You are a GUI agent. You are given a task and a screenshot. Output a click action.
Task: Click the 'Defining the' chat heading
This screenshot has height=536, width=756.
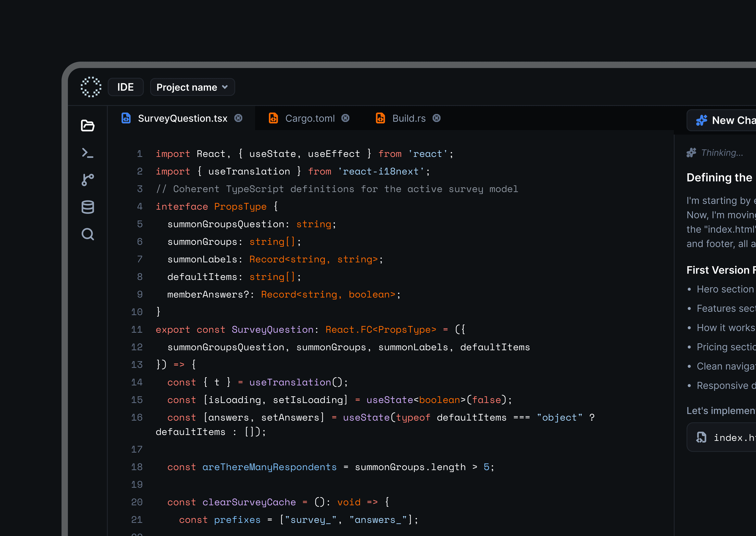tap(719, 178)
